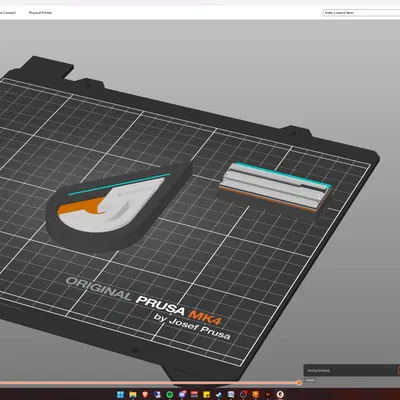Open the blue checkmark To Do taskbar icon
The width and height of the screenshot is (400, 400).
pyautogui.click(x=219, y=395)
